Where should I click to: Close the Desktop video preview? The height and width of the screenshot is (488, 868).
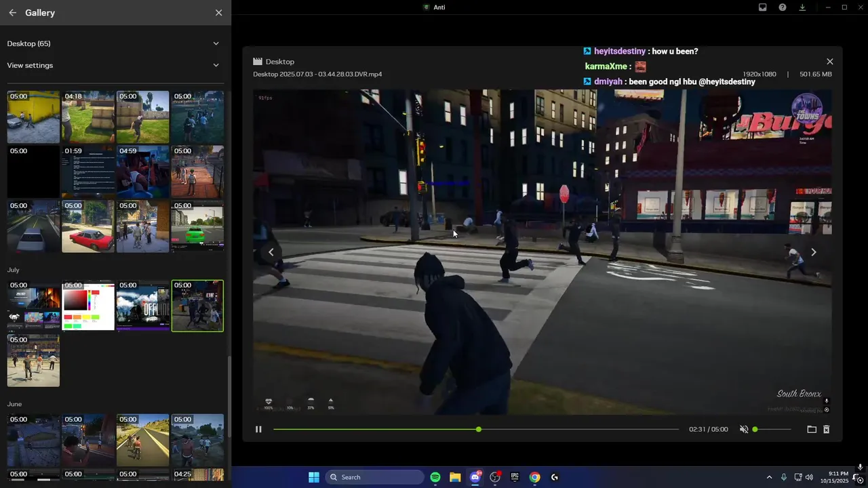(829, 62)
